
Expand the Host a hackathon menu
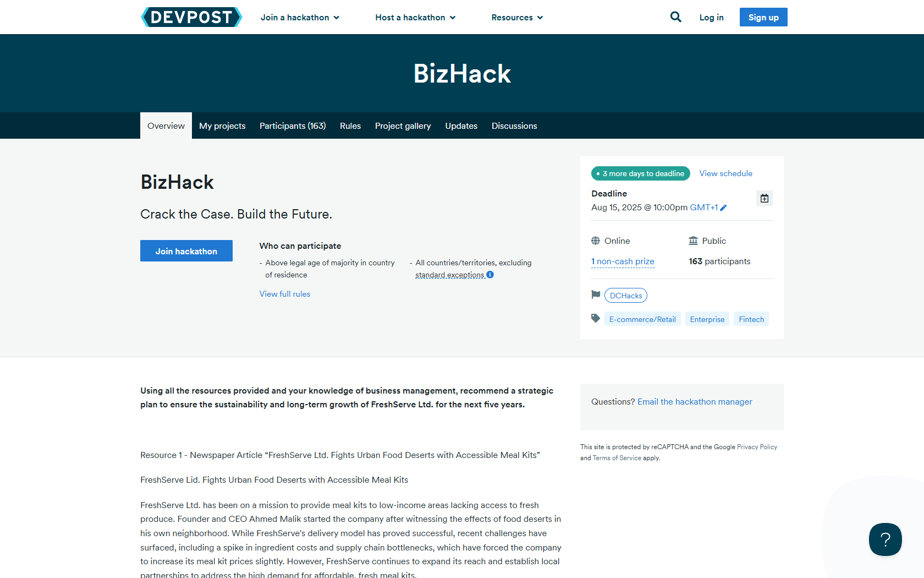[415, 18]
